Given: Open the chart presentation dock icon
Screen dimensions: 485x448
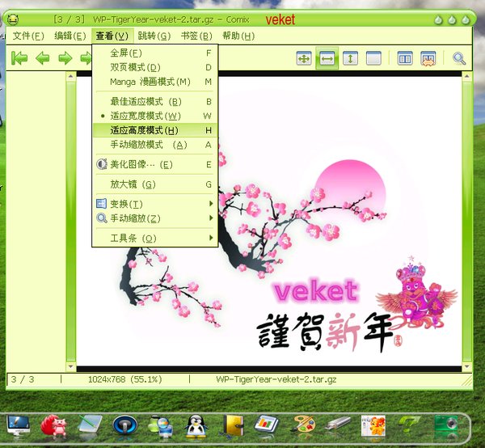Looking at the screenshot, I should (x=267, y=425).
